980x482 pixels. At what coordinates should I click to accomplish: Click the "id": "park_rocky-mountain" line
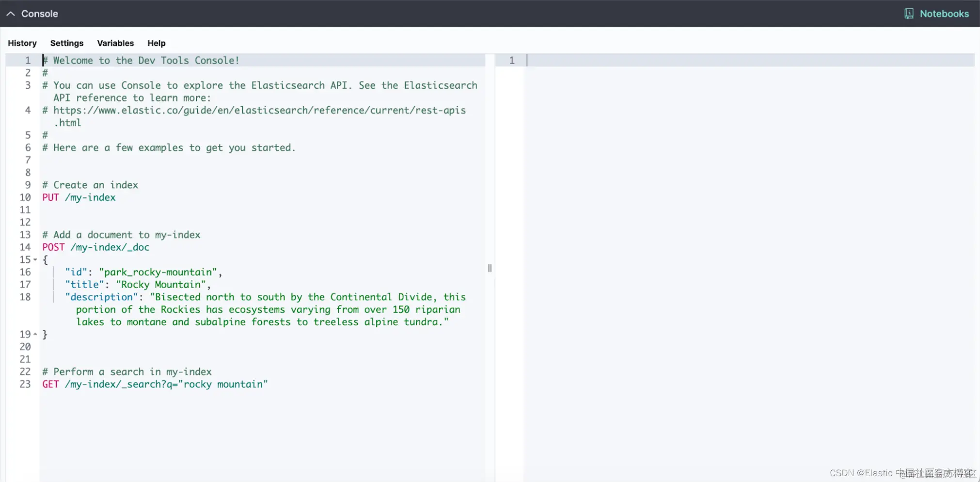click(x=144, y=272)
